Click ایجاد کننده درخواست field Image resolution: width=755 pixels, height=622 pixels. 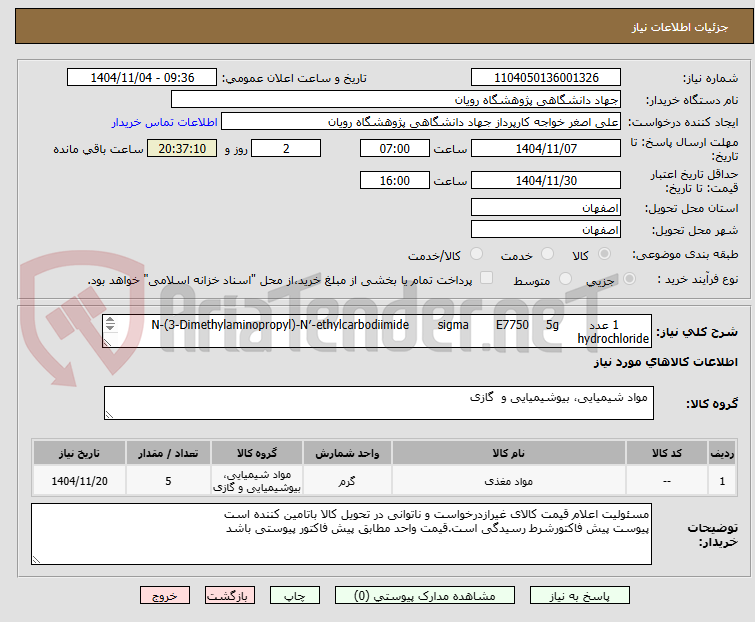click(421, 122)
